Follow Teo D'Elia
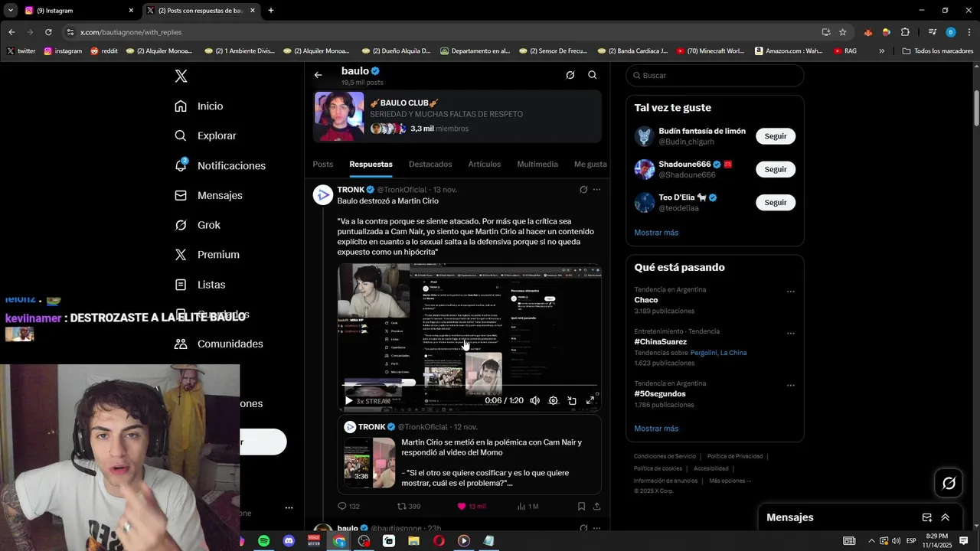Image resolution: width=980 pixels, height=551 pixels. 776,203
